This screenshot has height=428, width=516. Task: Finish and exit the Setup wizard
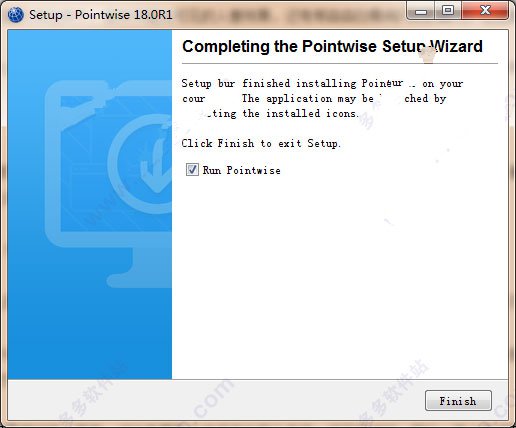458,401
